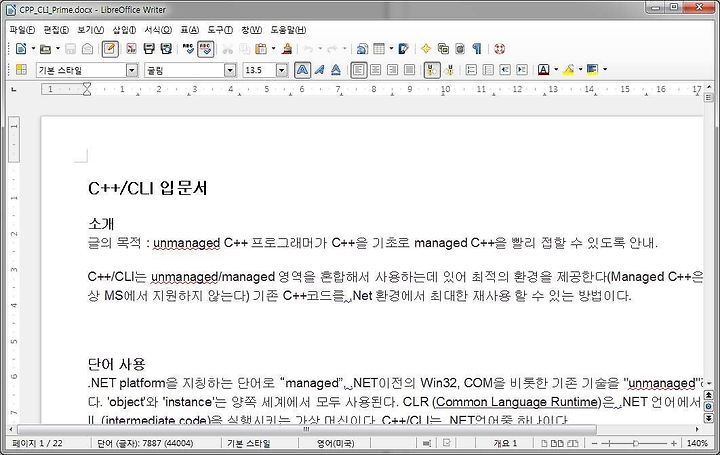
Task: Run Spelling and Grammar check
Action: coord(188,49)
